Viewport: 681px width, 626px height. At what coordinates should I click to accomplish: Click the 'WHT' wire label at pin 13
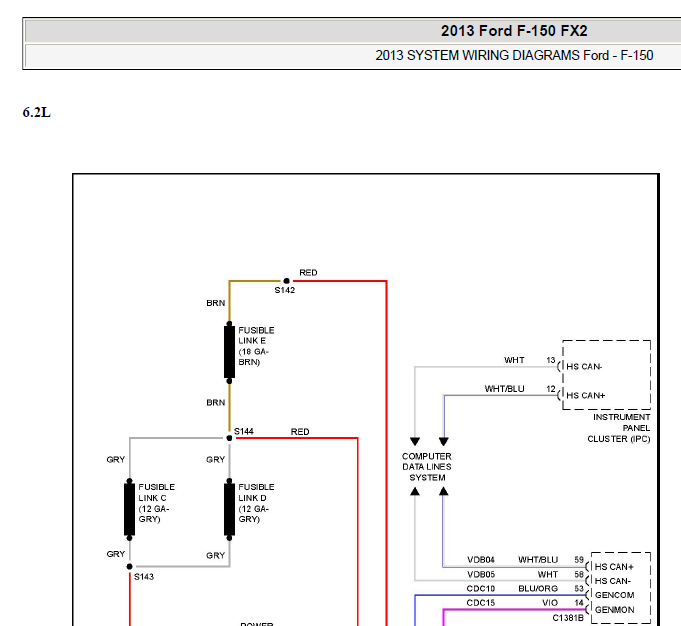514,360
